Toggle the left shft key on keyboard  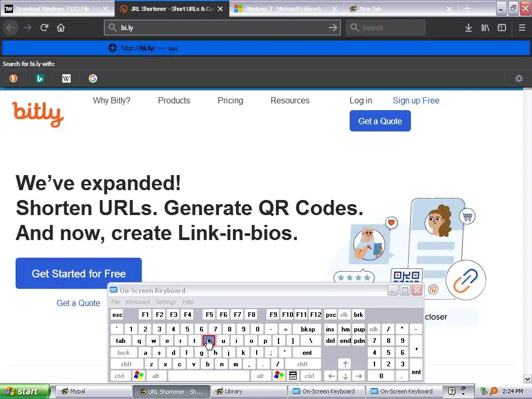tap(126, 364)
